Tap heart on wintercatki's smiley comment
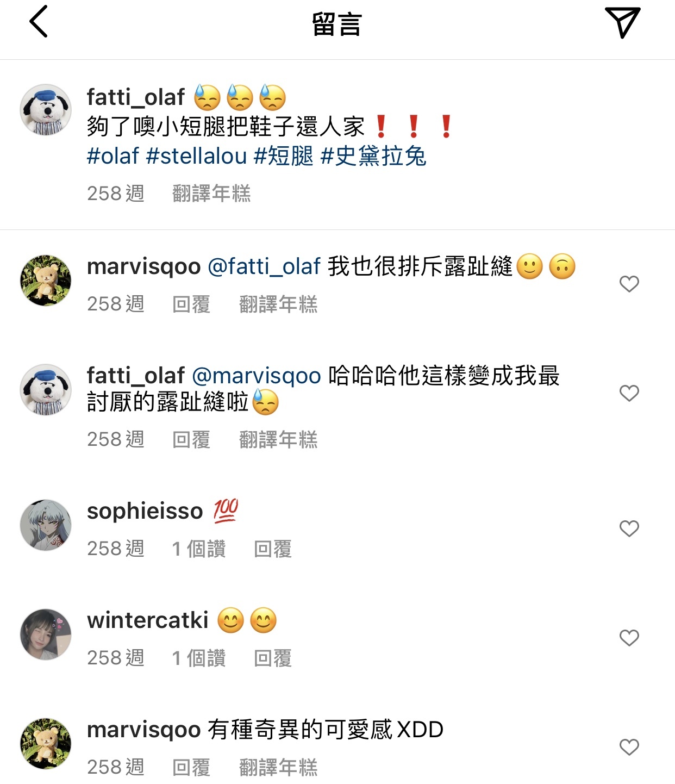The height and width of the screenshot is (784, 675). tap(629, 638)
